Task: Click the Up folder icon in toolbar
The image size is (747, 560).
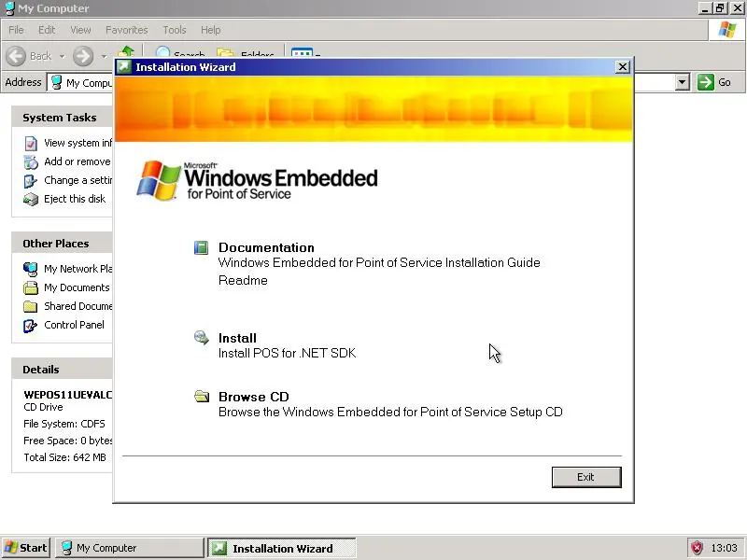Action: pyautogui.click(x=126, y=51)
